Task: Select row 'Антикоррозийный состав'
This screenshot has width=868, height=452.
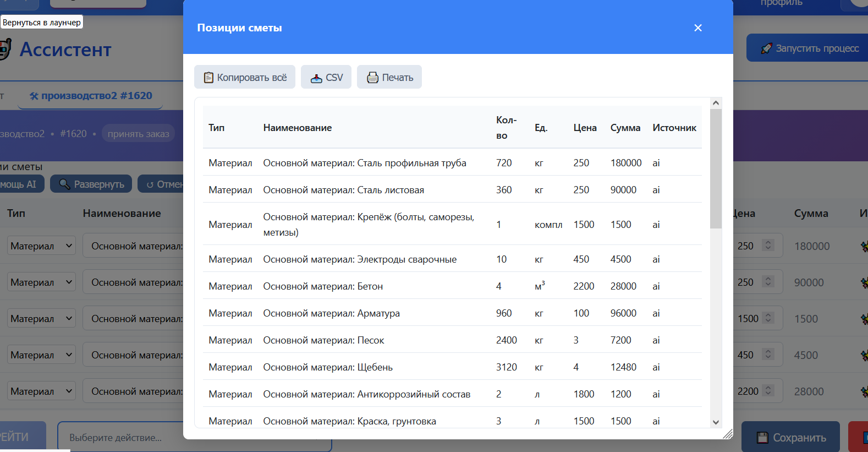Action: click(x=452, y=394)
